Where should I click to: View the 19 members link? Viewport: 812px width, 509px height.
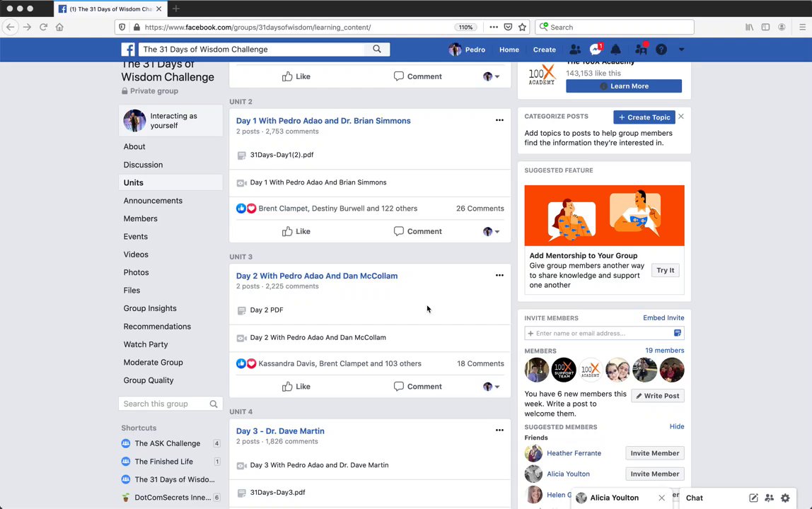pyautogui.click(x=664, y=351)
